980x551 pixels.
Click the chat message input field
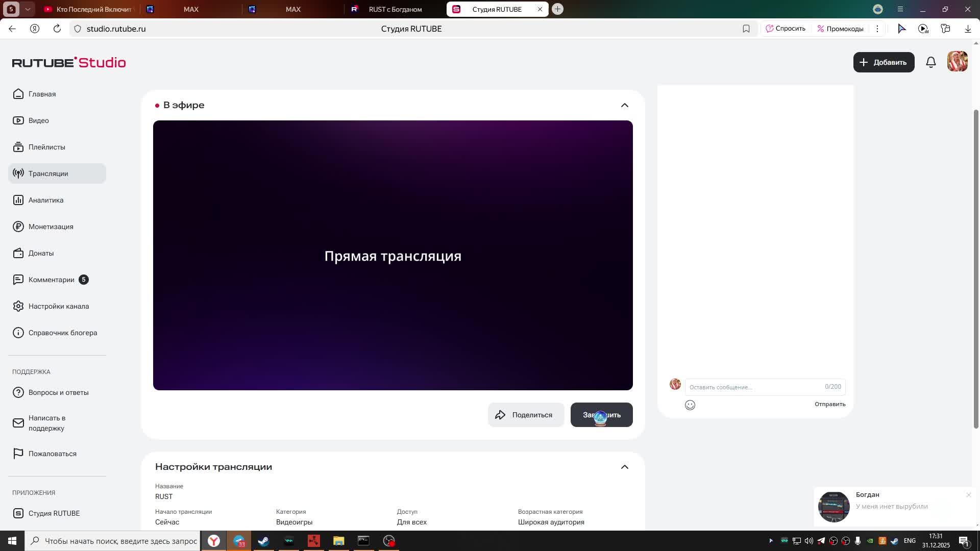tap(754, 387)
